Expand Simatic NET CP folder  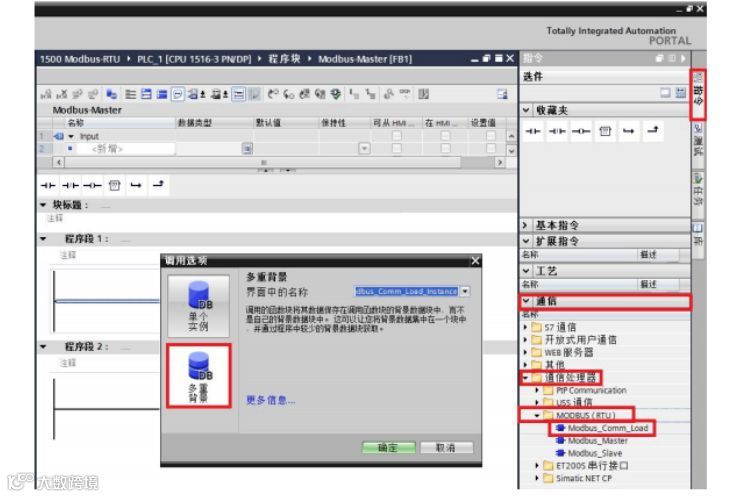pos(537,478)
